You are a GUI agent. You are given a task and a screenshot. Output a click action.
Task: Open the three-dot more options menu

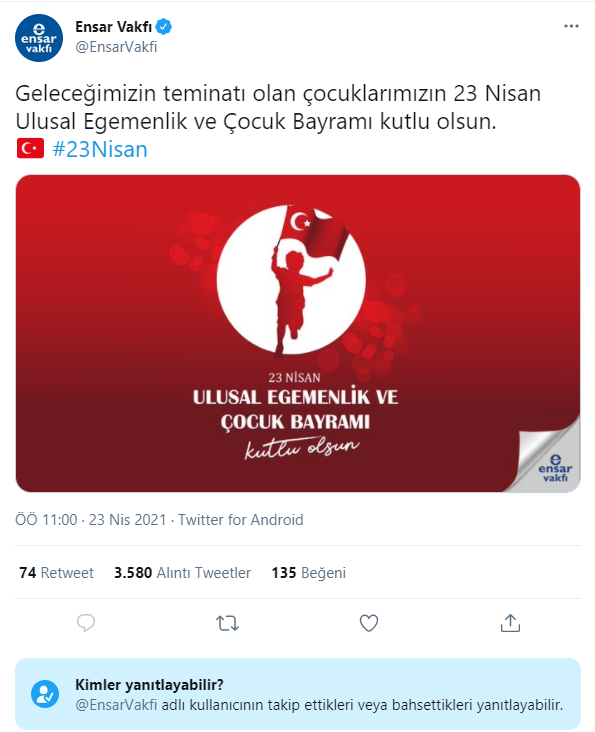tap(571, 26)
